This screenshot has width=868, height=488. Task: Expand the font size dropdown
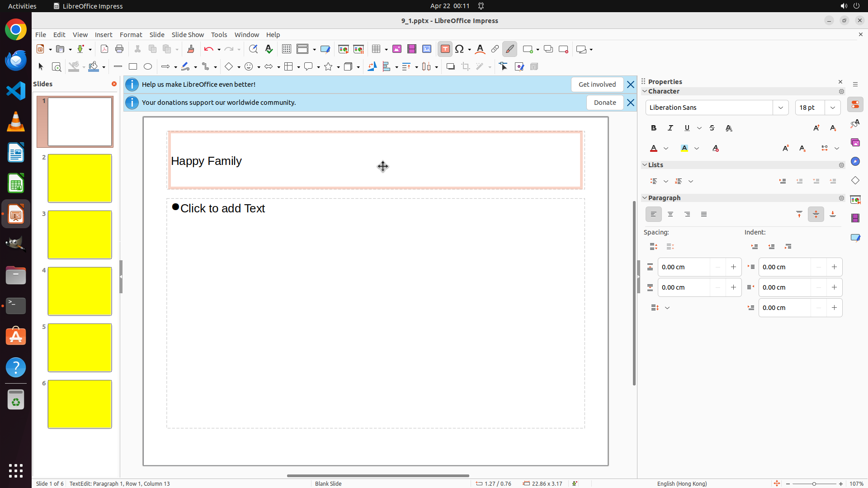(833, 108)
